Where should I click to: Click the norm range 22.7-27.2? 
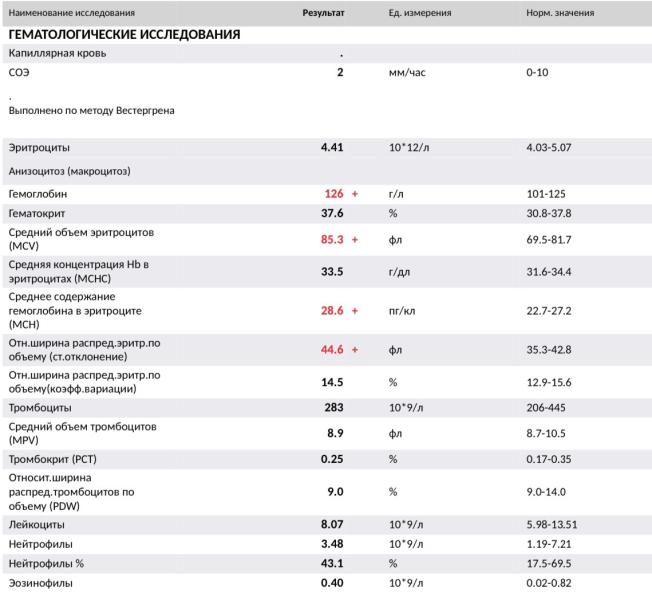point(549,311)
